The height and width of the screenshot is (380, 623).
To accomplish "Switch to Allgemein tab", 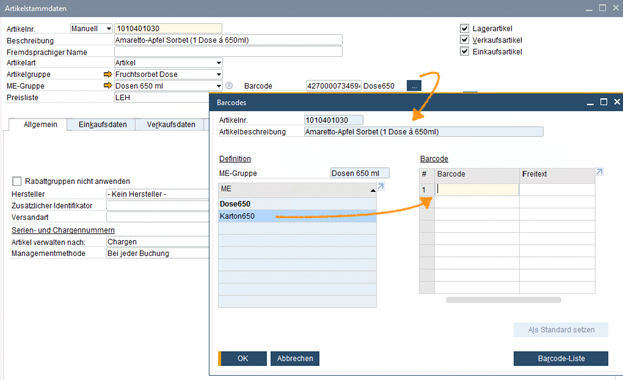I will [40, 124].
